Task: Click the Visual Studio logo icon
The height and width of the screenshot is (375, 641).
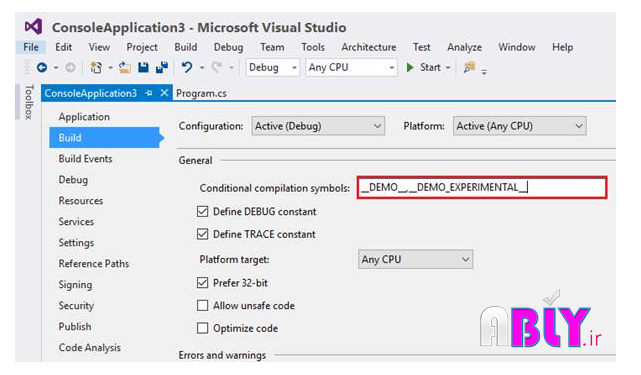Action: point(33,27)
